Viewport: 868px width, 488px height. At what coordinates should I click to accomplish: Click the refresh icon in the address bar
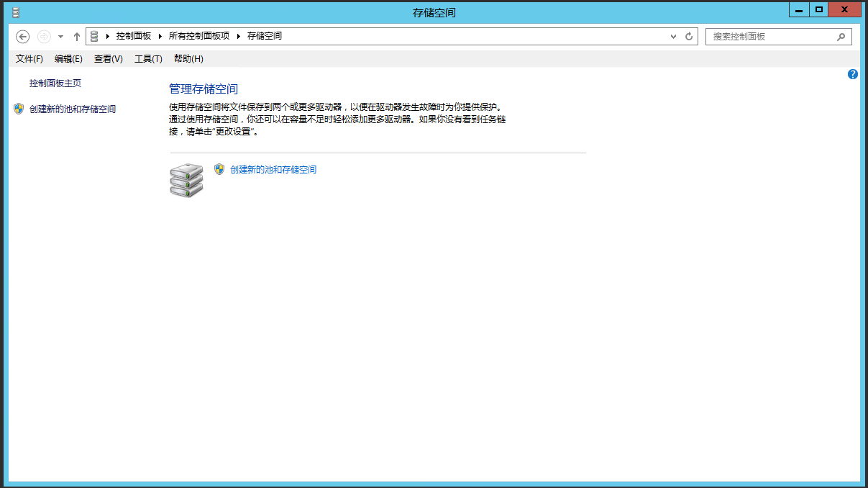point(688,36)
